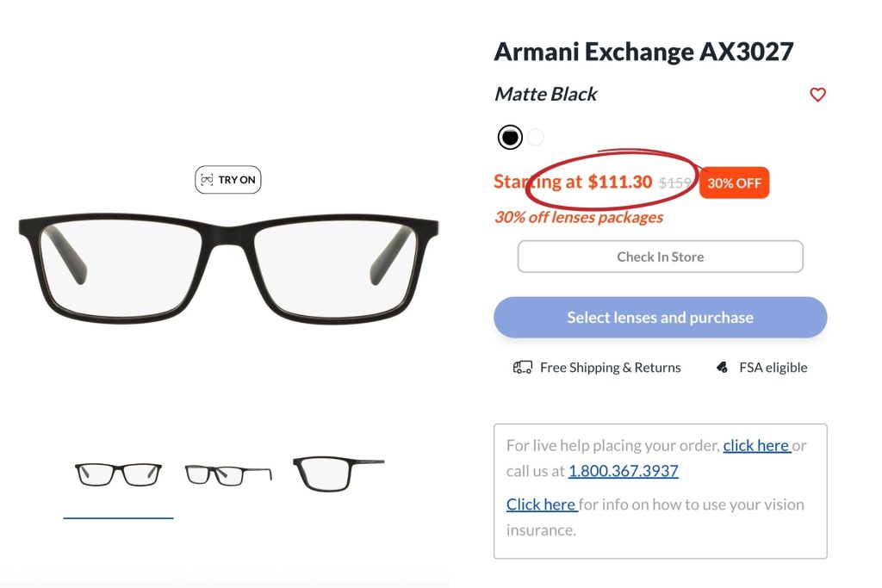Click the Matte Black product title icon area
The height and width of the screenshot is (588, 882).
coord(544,95)
